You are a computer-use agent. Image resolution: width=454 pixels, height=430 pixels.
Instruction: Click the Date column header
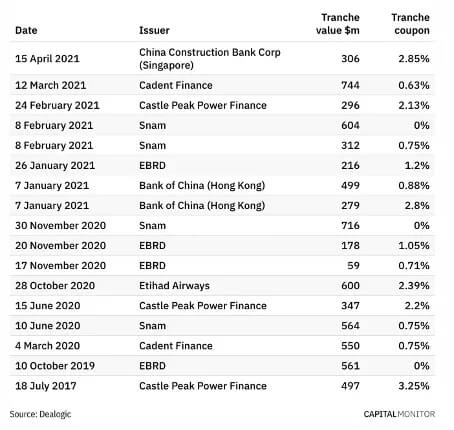click(26, 30)
